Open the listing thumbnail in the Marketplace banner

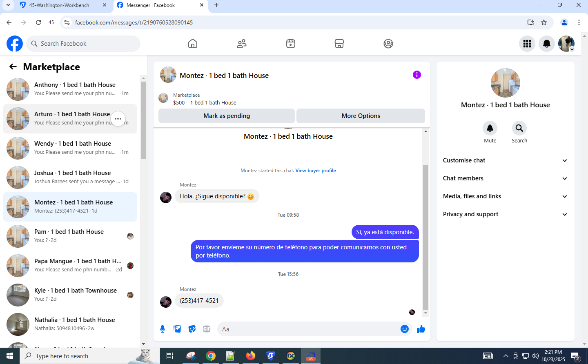pos(163,98)
